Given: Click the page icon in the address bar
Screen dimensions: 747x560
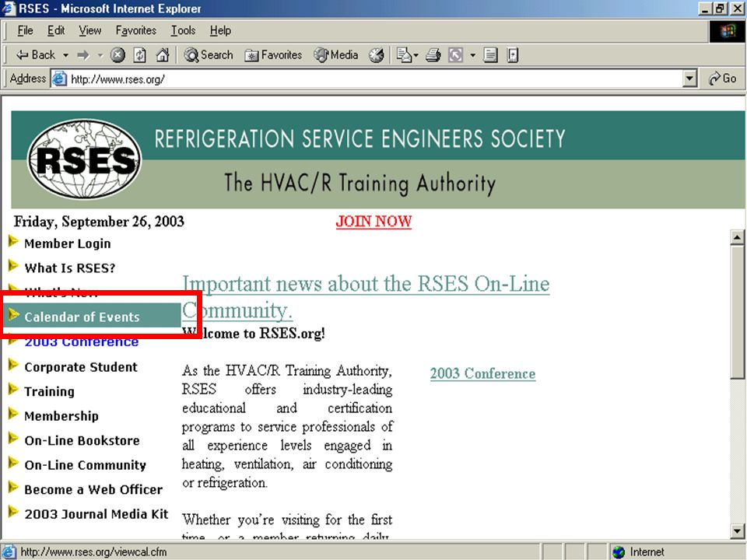Looking at the screenshot, I should point(59,79).
